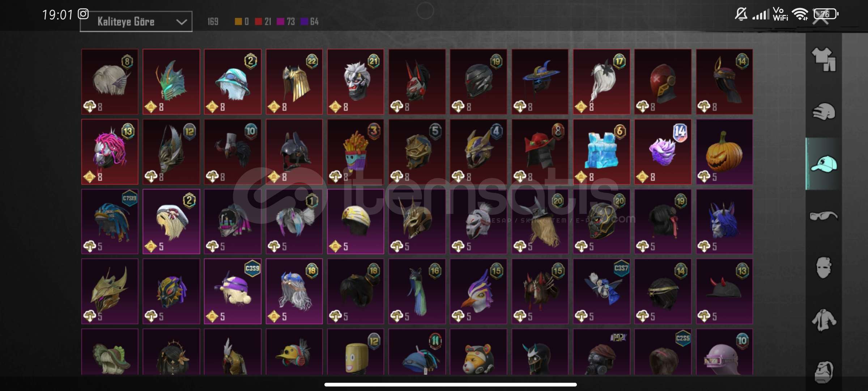Image resolution: width=868 pixels, height=391 pixels.
Task: Choose the bear helmet item
Action: pyautogui.click(x=478, y=352)
